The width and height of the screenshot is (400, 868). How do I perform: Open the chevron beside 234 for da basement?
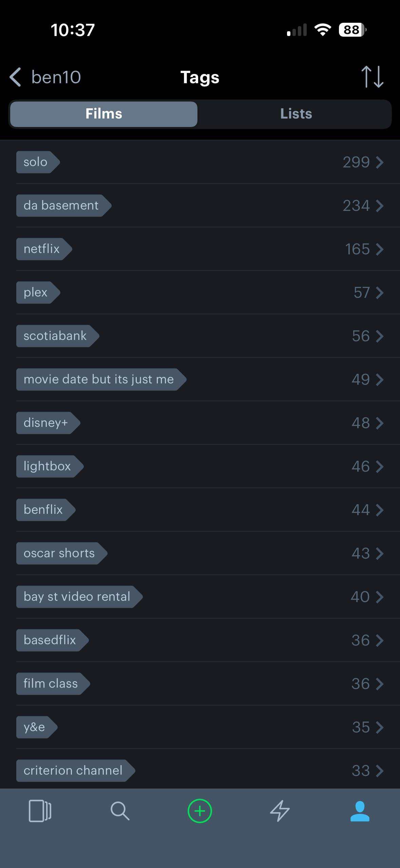point(380,205)
